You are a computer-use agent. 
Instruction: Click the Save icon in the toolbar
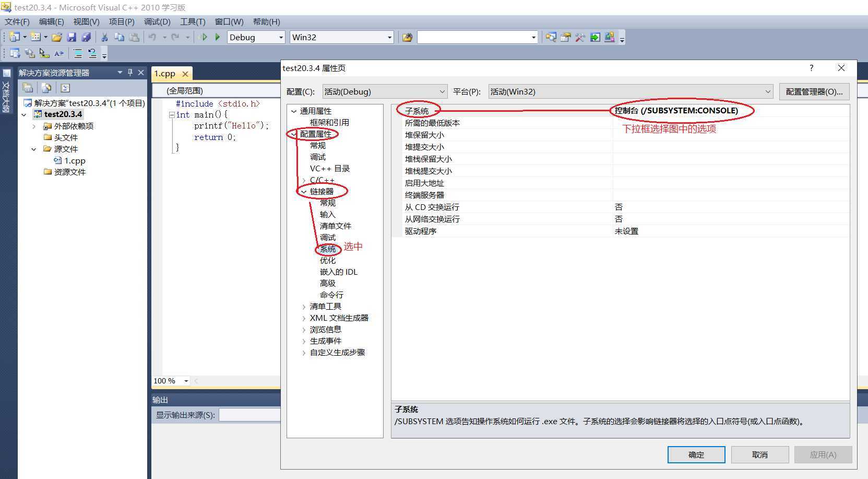pos(72,37)
